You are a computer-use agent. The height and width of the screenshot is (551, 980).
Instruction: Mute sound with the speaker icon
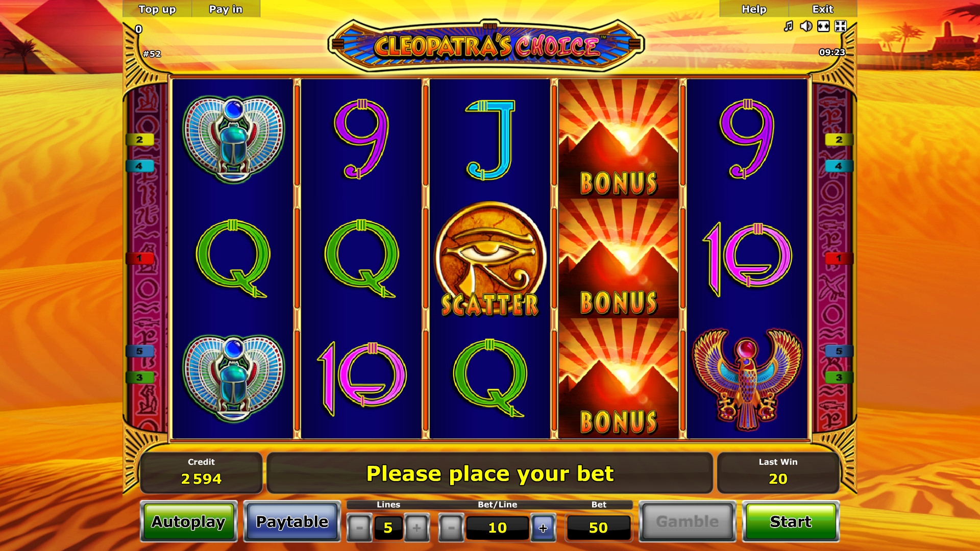(806, 26)
